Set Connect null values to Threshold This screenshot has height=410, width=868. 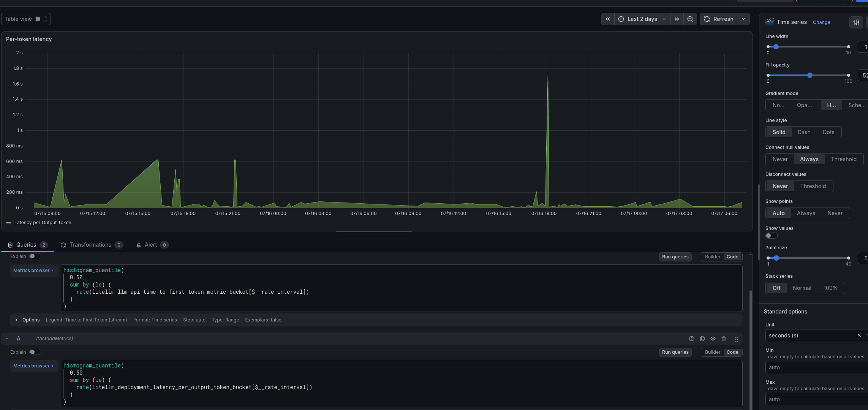[843, 159]
